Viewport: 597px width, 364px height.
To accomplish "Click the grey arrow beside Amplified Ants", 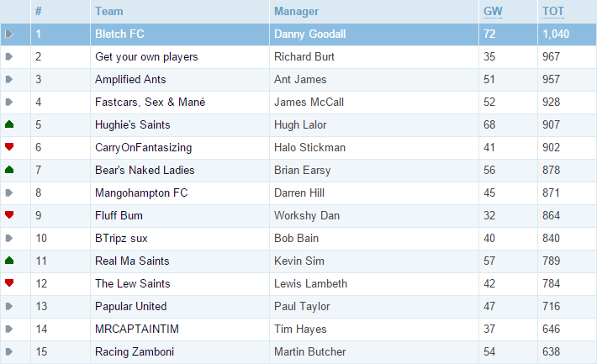I will pos(9,79).
